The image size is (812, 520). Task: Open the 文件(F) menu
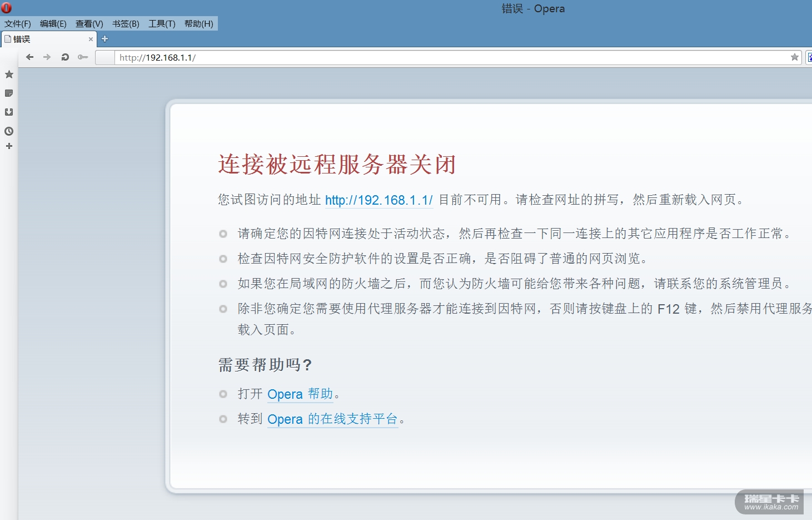point(18,24)
